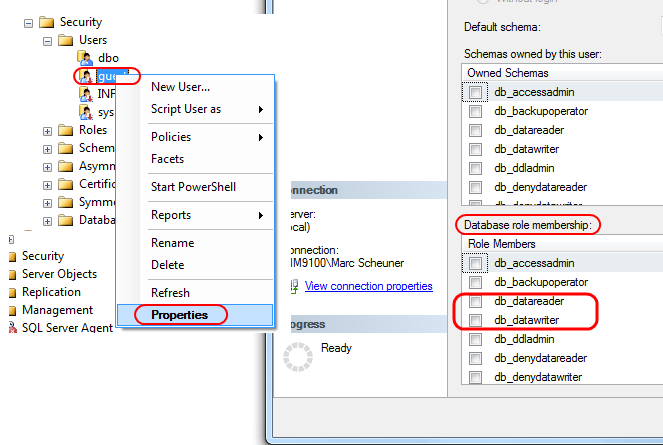The height and width of the screenshot is (445, 663).
Task: Collapse the Users tree node
Action: (47, 41)
